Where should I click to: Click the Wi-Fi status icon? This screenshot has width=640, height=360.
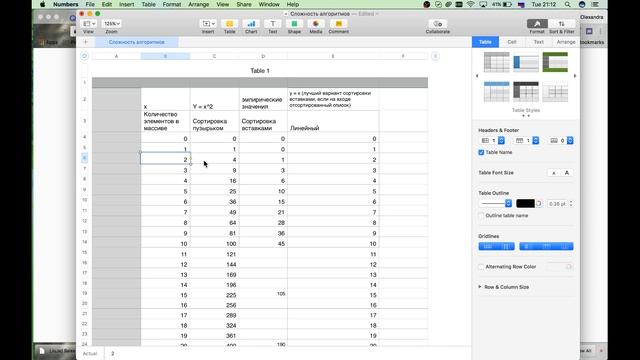click(471, 4)
